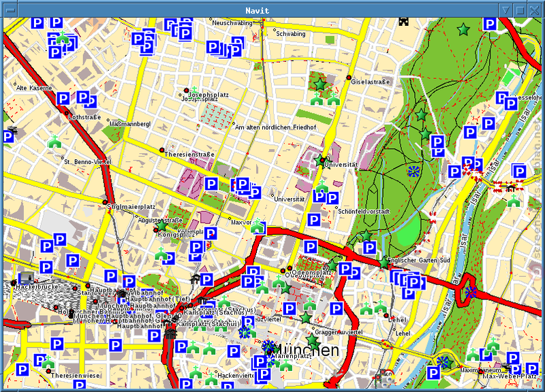This screenshot has height=392, width=545.
Task: Select the Hackerbrücke station label
Action: [37, 287]
